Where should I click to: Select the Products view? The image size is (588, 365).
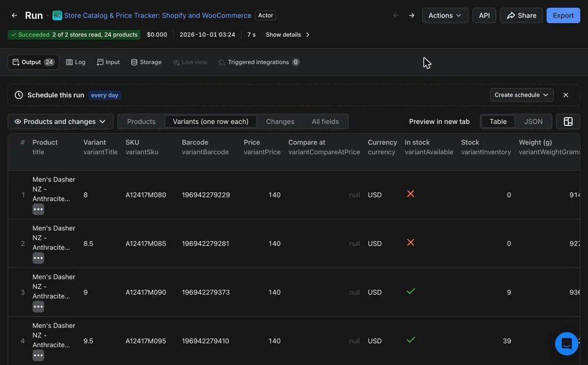(x=141, y=122)
